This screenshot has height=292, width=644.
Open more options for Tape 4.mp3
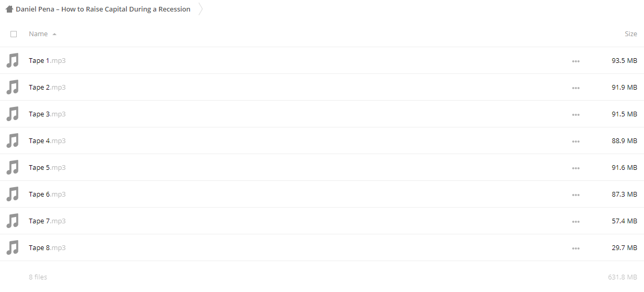pyautogui.click(x=576, y=141)
